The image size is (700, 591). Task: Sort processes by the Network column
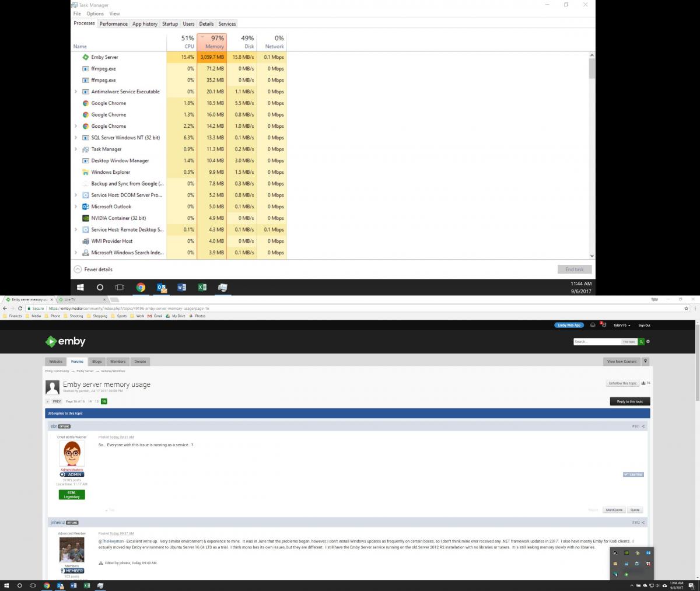click(x=271, y=42)
